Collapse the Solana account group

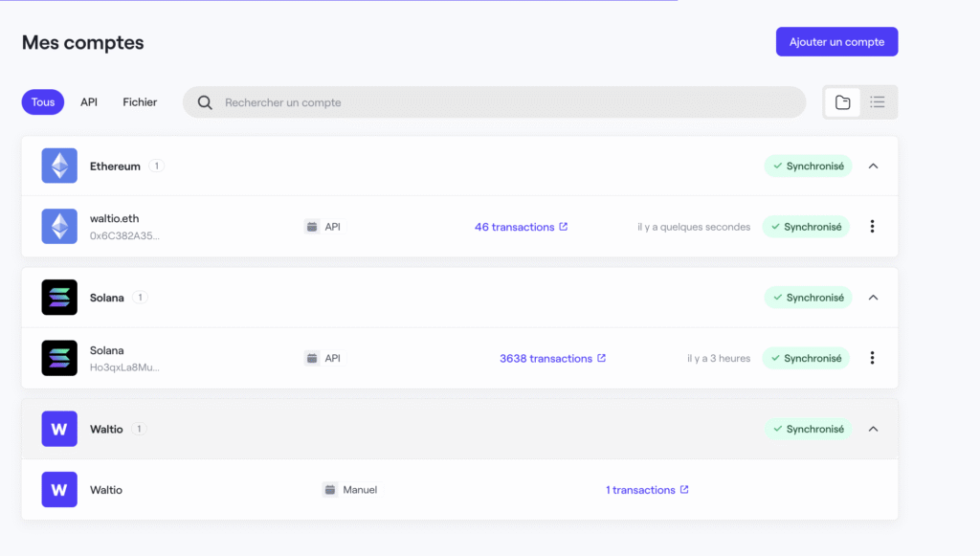tap(872, 297)
